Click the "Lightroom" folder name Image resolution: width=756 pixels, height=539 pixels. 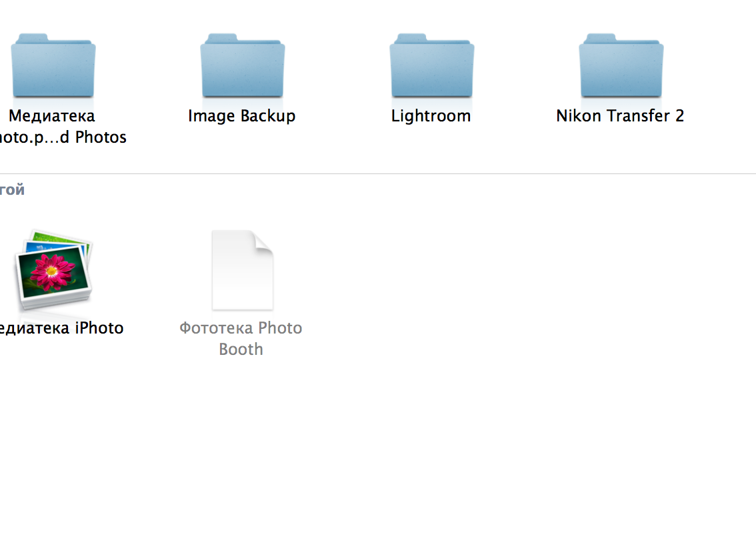(x=431, y=116)
